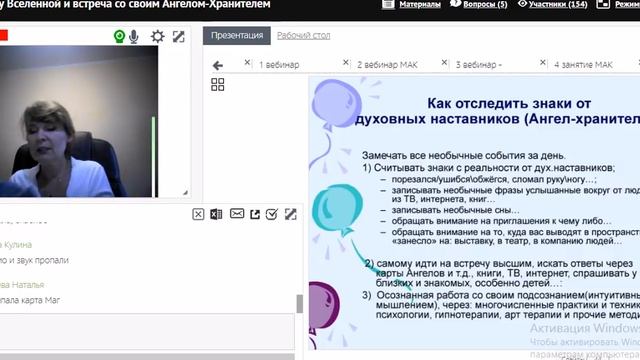Screen dimensions: 640x360
Task: Click slide line 'Замечать все необычные события за день'
Action: pos(464,155)
